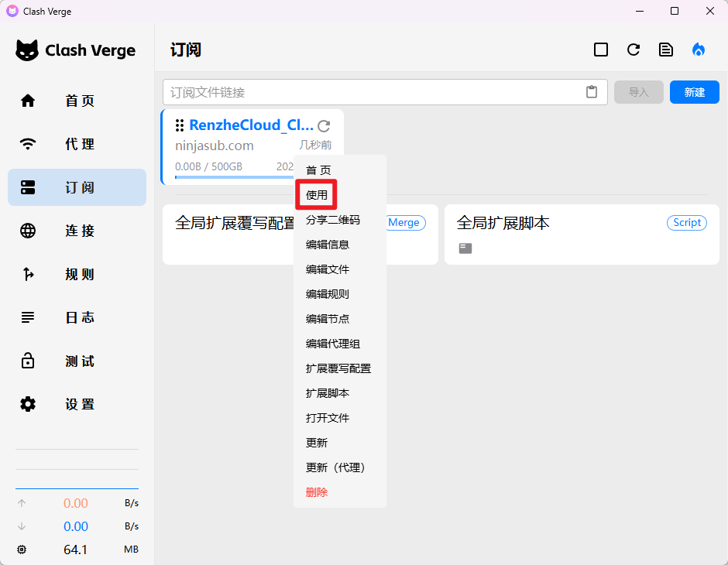Select the 订阅 subscription sidebar item
Image resolution: width=728 pixels, height=565 pixels.
point(77,187)
